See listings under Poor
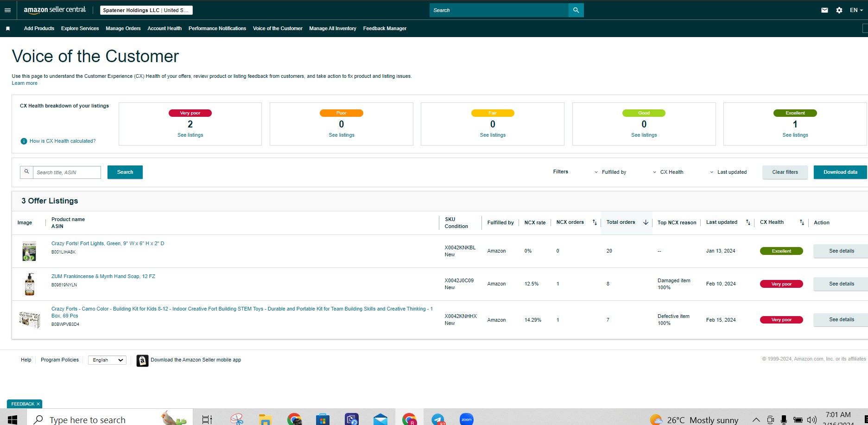The height and width of the screenshot is (425, 868). (342, 135)
